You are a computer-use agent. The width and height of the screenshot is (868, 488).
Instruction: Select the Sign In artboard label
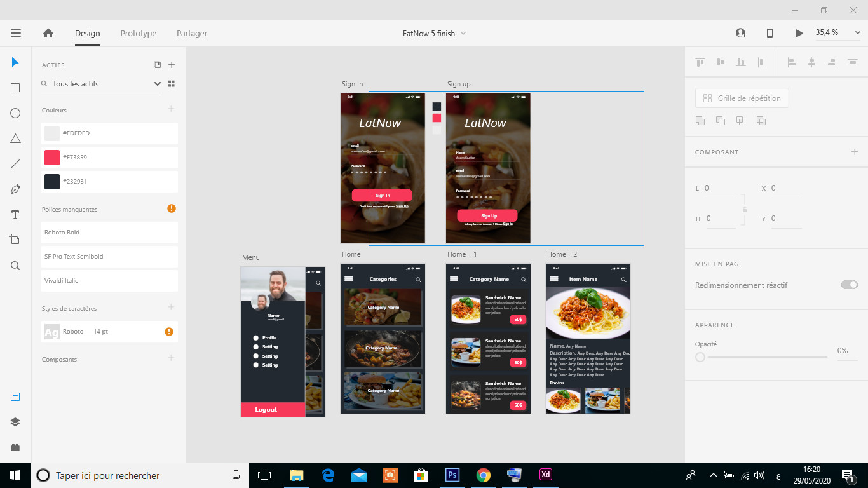tap(352, 84)
